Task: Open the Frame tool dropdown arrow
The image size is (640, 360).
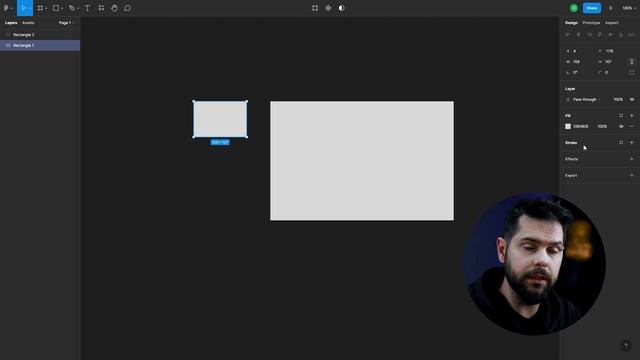Action: 46,9
